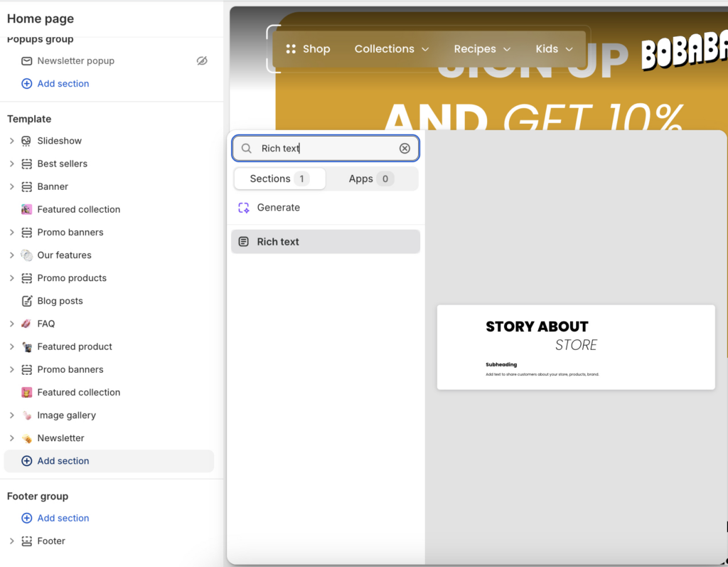Click the Image gallery section icon
Image resolution: width=728 pixels, height=567 pixels.
point(27,415)
